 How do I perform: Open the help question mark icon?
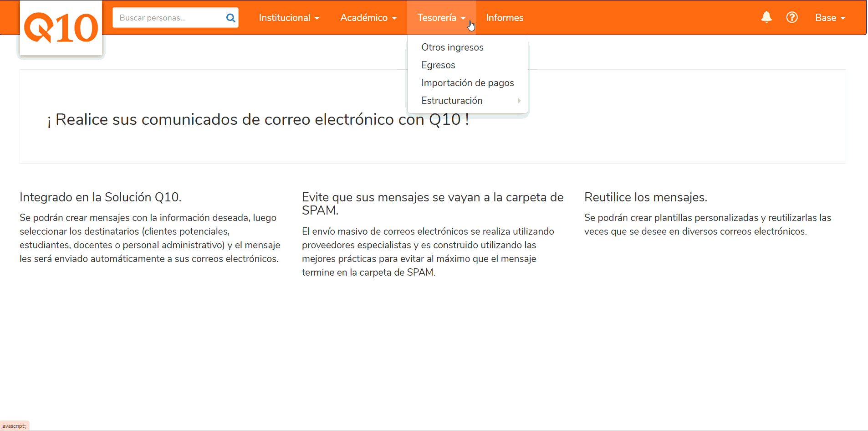[x=792, y=17]
